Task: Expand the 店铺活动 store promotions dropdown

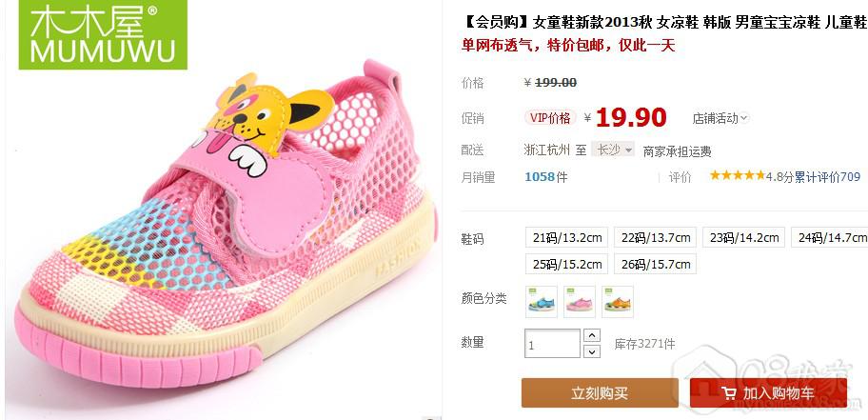Action: point(720,118)
